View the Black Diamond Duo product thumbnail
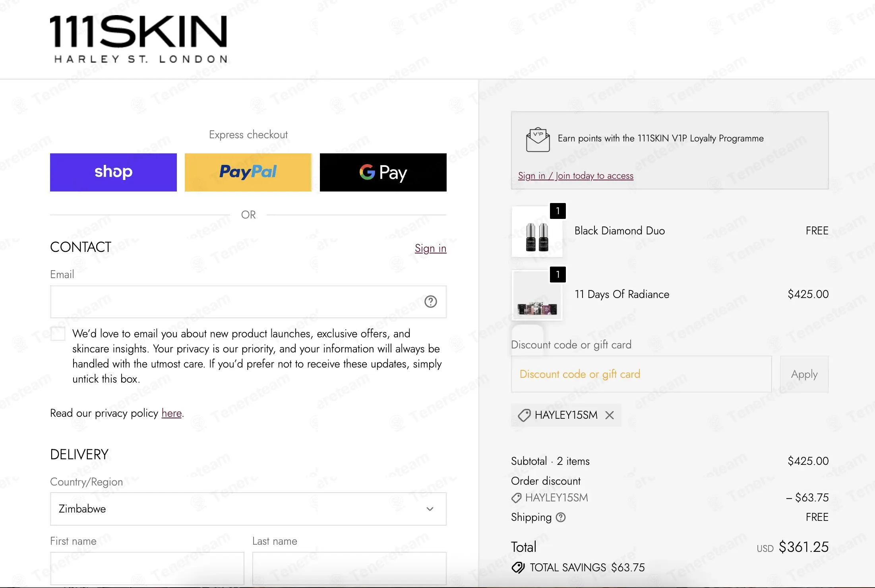875x588 pixels. tap(537, 232)
